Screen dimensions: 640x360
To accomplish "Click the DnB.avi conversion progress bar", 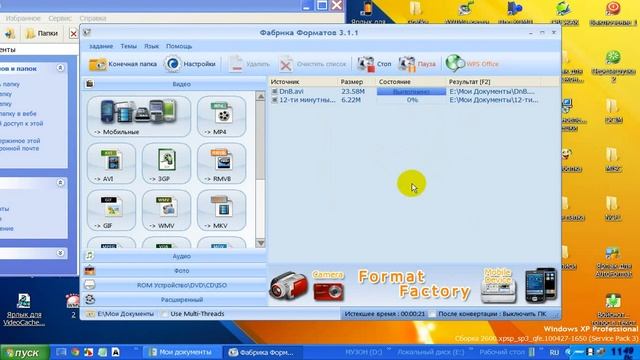I will [411, 92].
